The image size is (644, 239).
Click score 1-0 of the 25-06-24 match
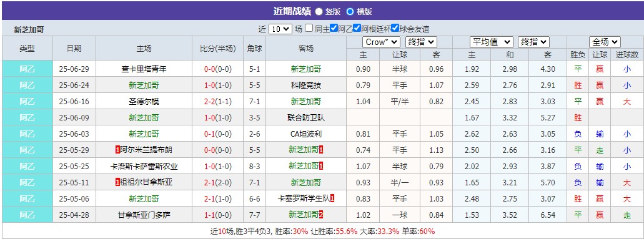pyautogui.click(x=210, y=85)
